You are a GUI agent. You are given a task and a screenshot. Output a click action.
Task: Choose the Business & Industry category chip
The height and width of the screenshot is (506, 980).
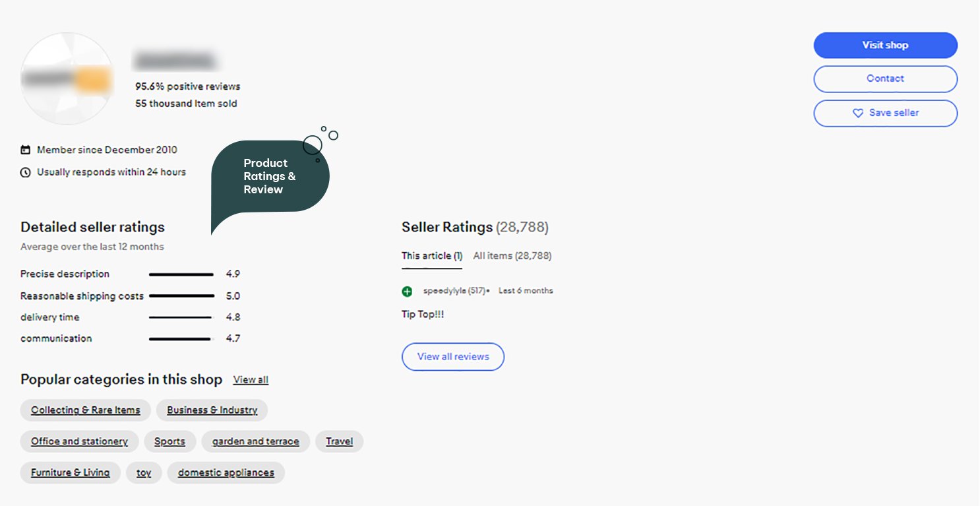pos(212,410)
